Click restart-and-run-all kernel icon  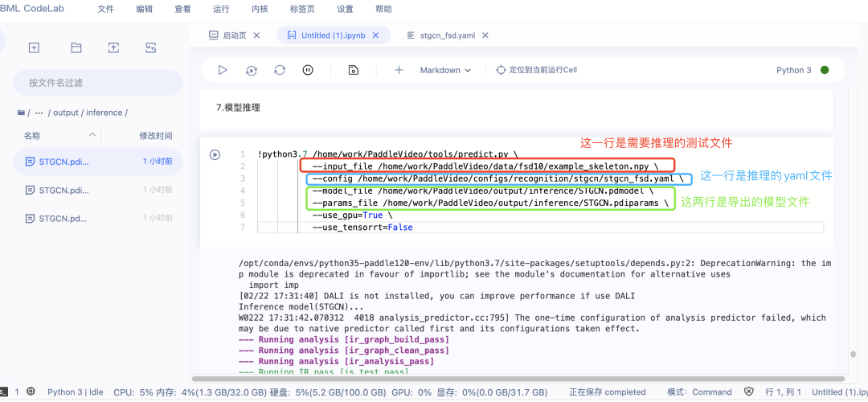252,70
